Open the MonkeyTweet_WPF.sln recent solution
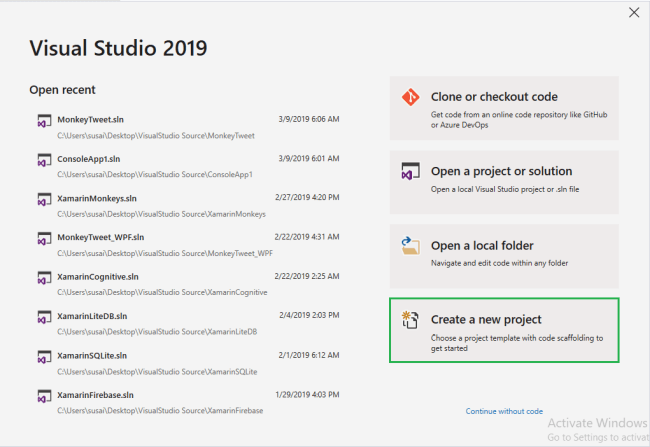 101,237
